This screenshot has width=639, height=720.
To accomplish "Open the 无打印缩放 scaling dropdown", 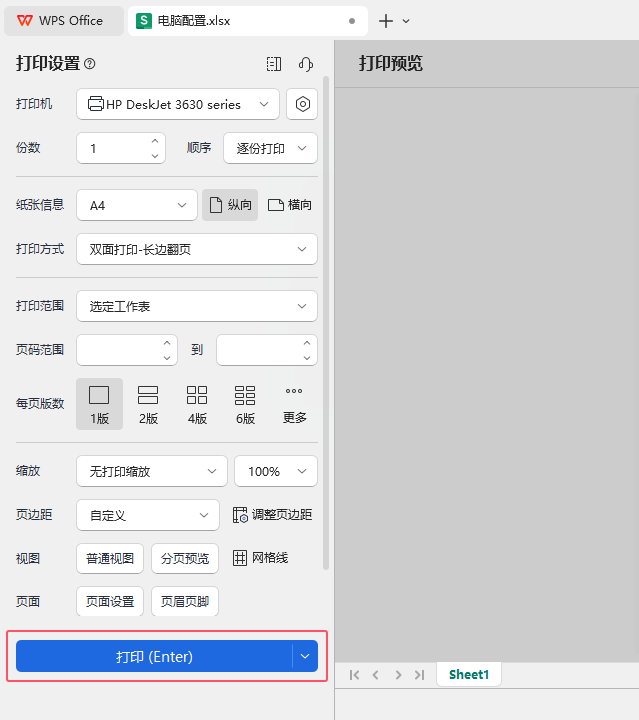I will pos(152,471).
